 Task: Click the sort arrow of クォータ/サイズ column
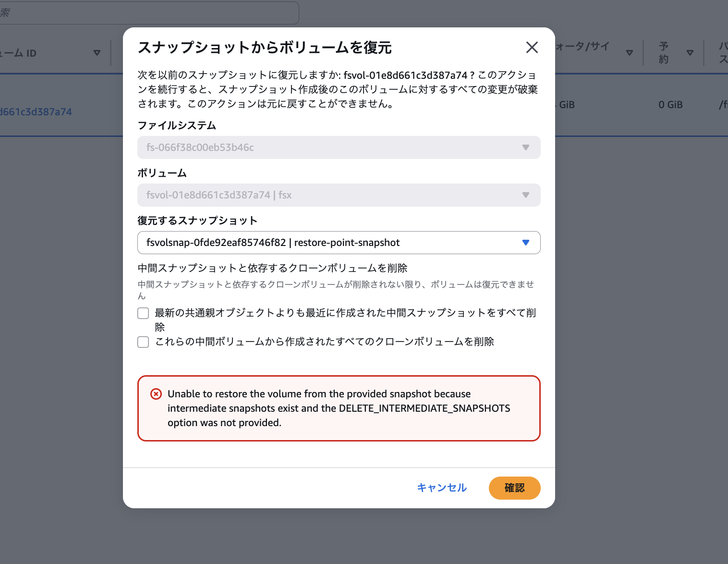pos(629,53)
